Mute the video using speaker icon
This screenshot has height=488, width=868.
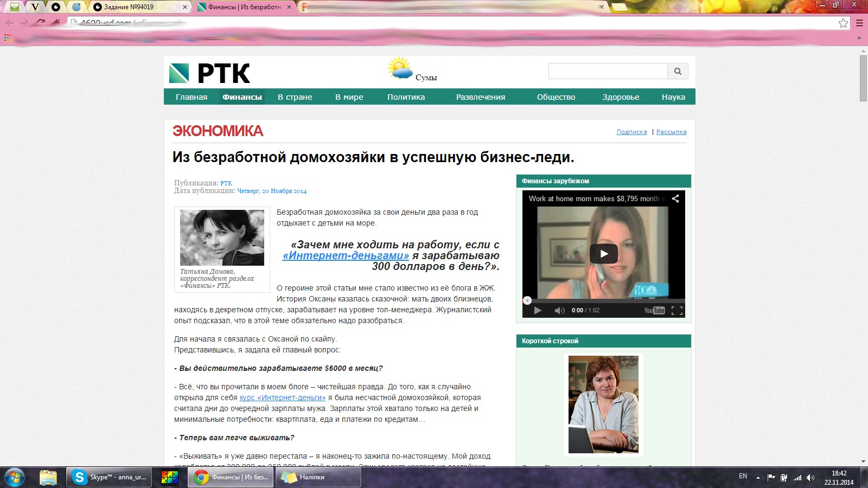tap(559, 310)
